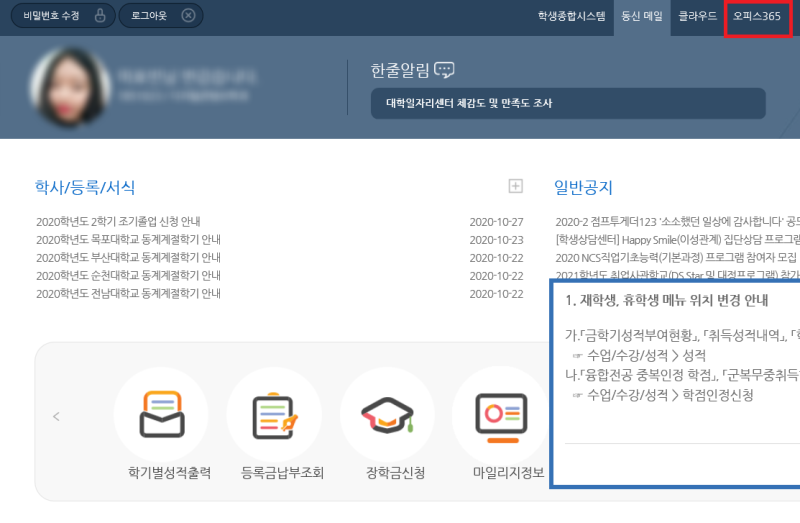Screen dimensions: 800x523
Task: Select the date 2020-10-27
Action: (496, 222)
